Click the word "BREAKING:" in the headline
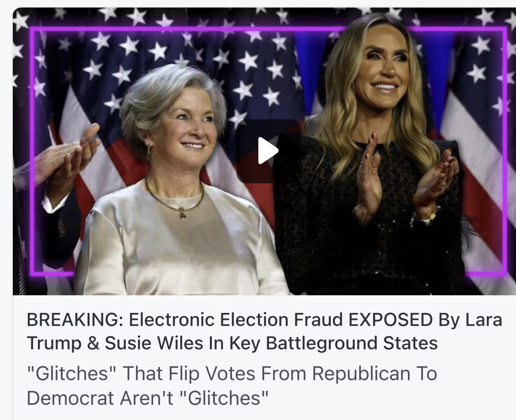The width and height of the screenshot is (516, 420). click(x=75, y=320)
